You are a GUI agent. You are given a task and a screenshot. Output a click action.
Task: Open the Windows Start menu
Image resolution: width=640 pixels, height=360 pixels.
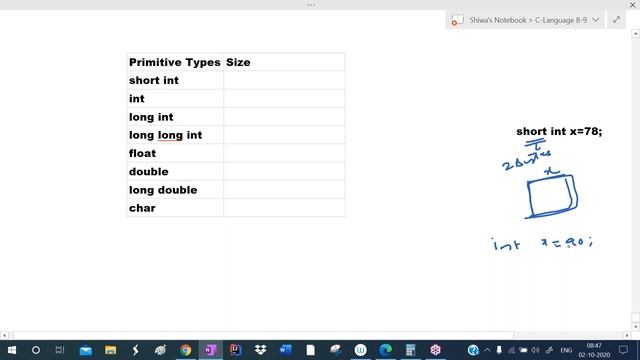[11, 350]
